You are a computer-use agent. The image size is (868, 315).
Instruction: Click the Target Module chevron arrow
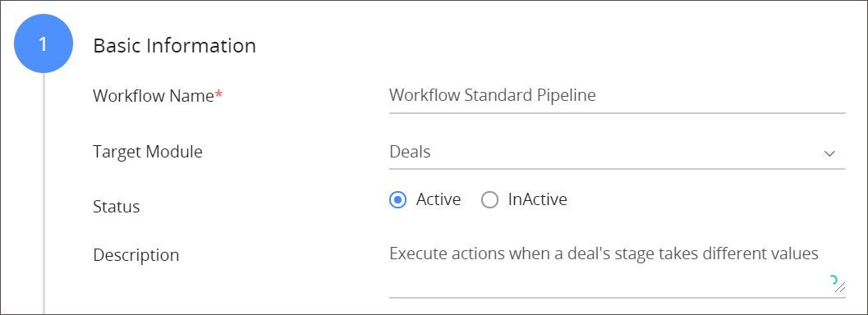point(829,153)
